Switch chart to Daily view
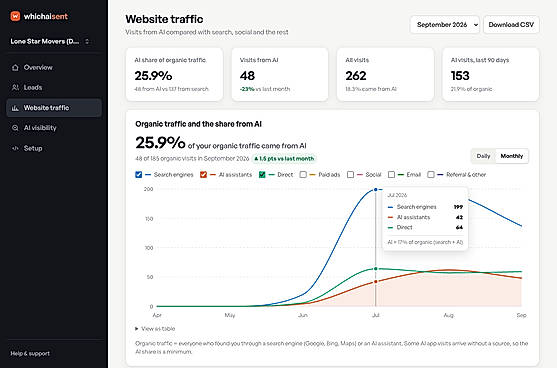The image size is (557, 368). tap(483, 156)
